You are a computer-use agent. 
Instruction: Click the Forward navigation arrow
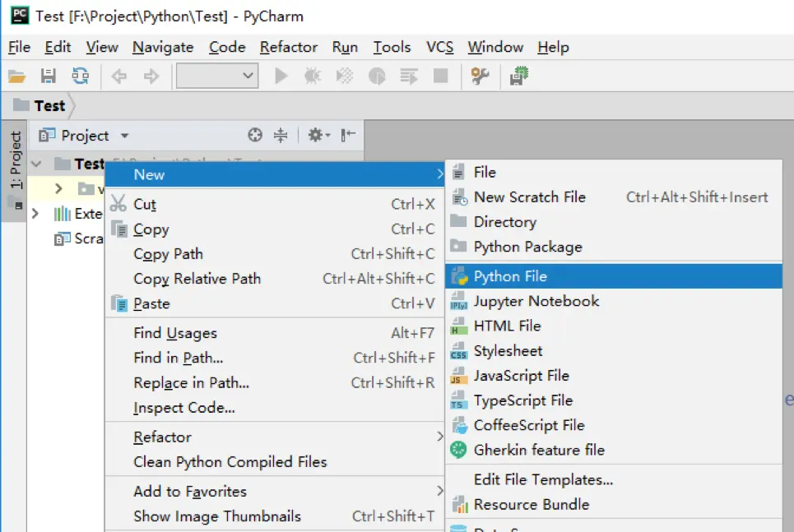tap(151, 76)
